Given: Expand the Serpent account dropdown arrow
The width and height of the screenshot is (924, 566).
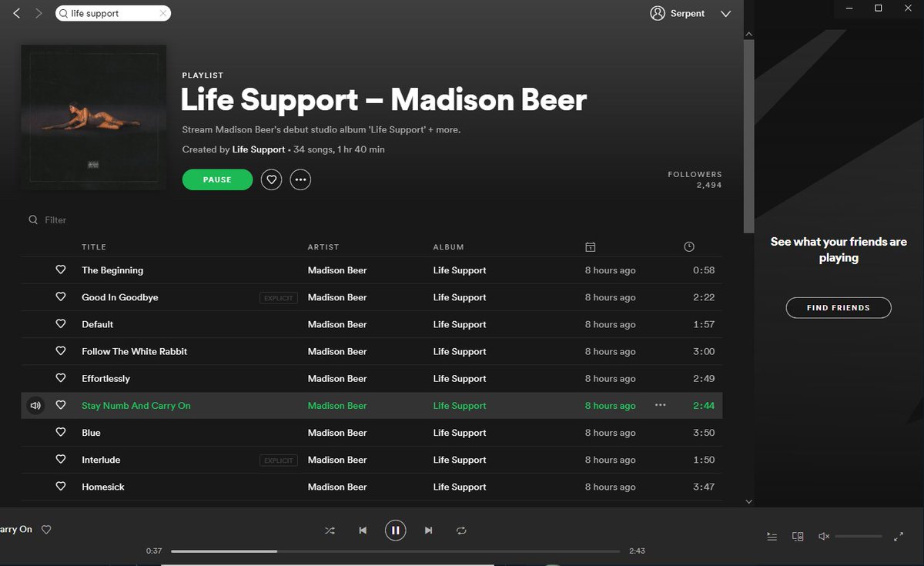Looking at the screenshot, I should pyautogui.click(x=725, y=14).
